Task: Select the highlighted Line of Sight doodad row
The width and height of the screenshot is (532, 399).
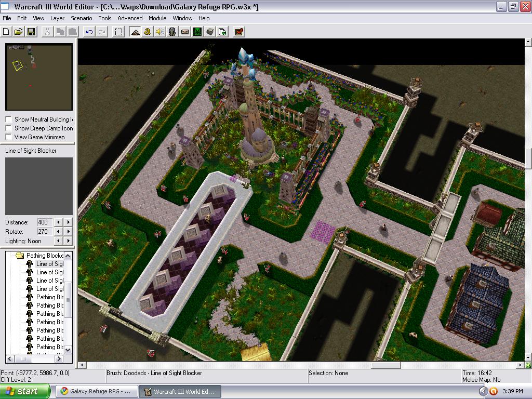Action: coord(49,264)
